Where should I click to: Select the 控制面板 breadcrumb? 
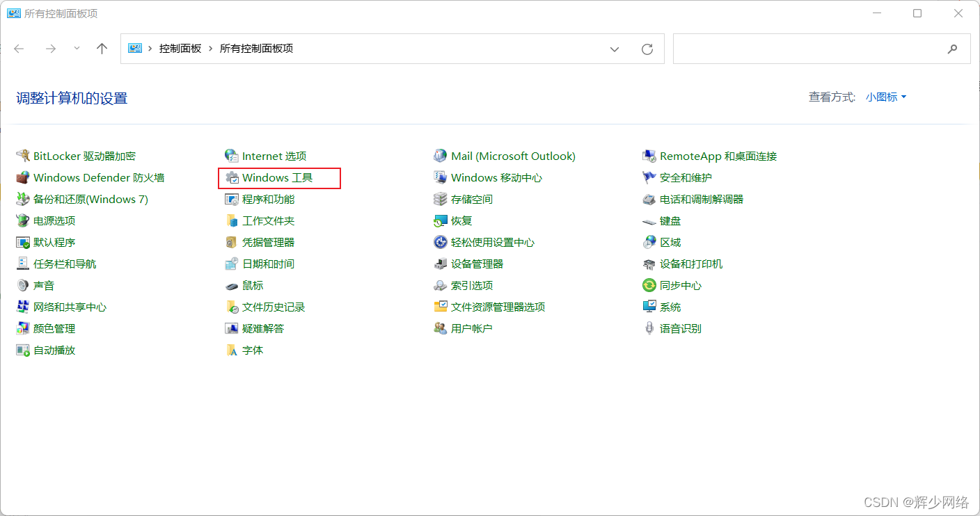pos(180,49)
